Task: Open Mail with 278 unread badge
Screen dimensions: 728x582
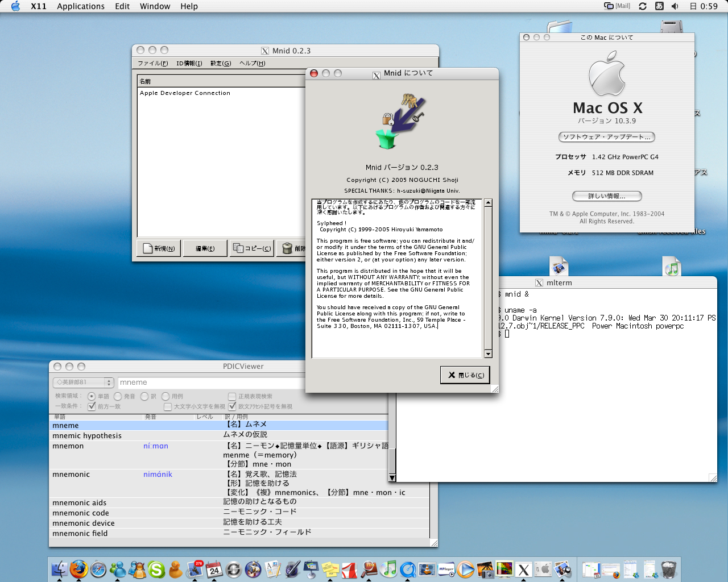Action: (195, 568)
